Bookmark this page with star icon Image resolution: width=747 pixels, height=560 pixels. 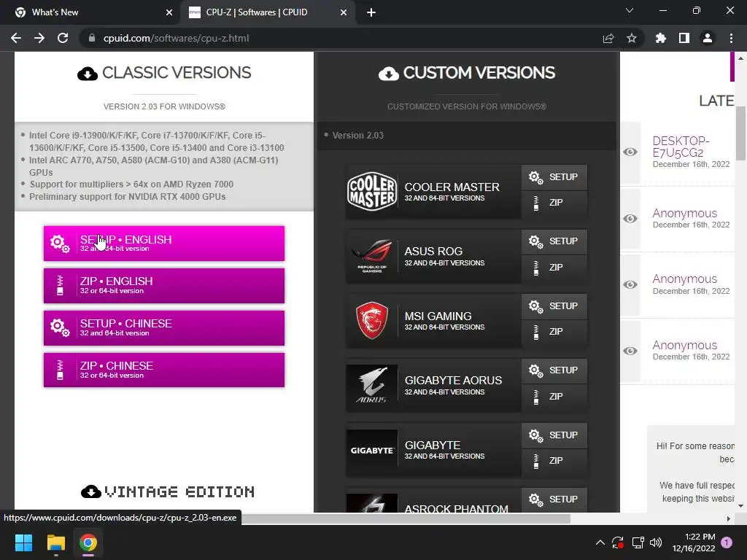pyautogui.click(x=632, y=38)
